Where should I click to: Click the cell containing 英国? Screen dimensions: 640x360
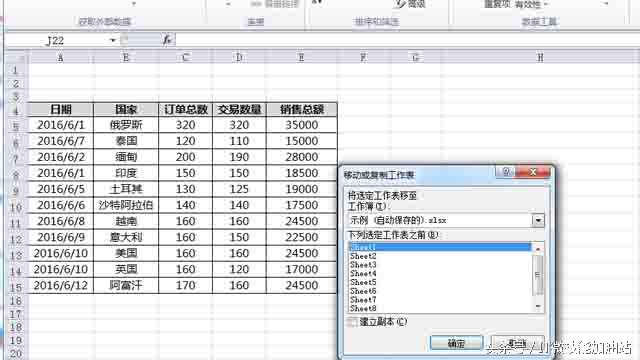coord(126,269)
